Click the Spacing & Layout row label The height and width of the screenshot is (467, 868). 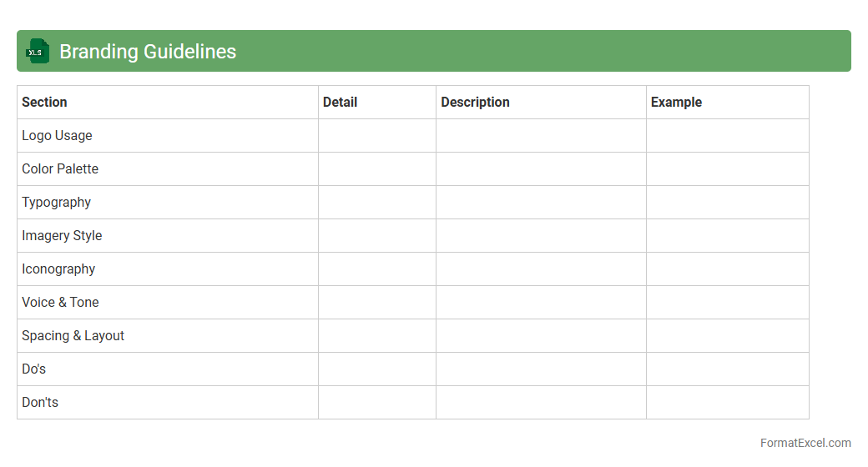(73, 336)
